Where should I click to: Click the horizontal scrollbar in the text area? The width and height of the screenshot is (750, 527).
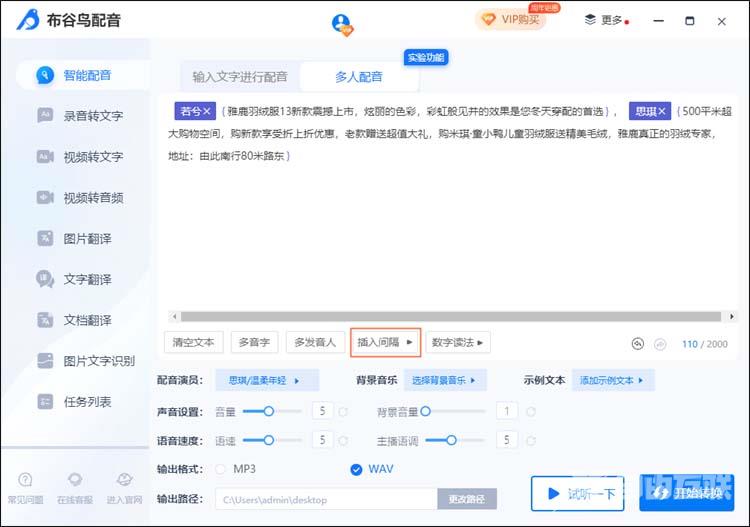click(x=451, y=317)
